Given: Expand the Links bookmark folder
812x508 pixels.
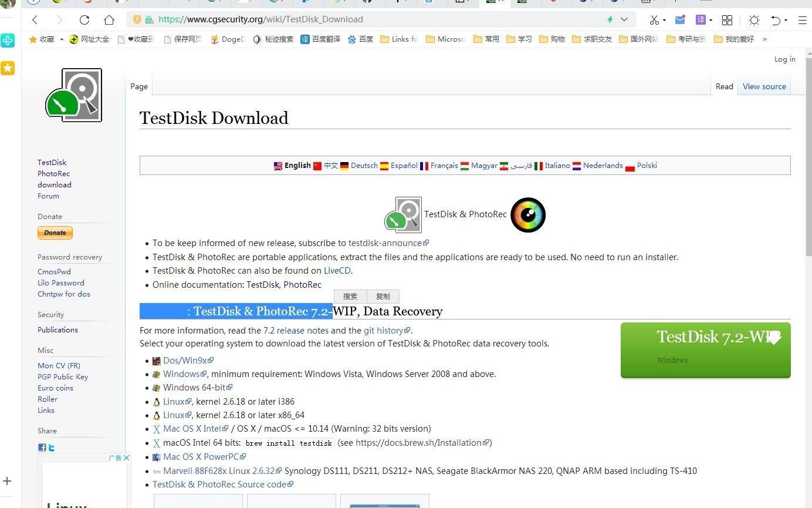Looking at the screenshot, I should point(399,39).
